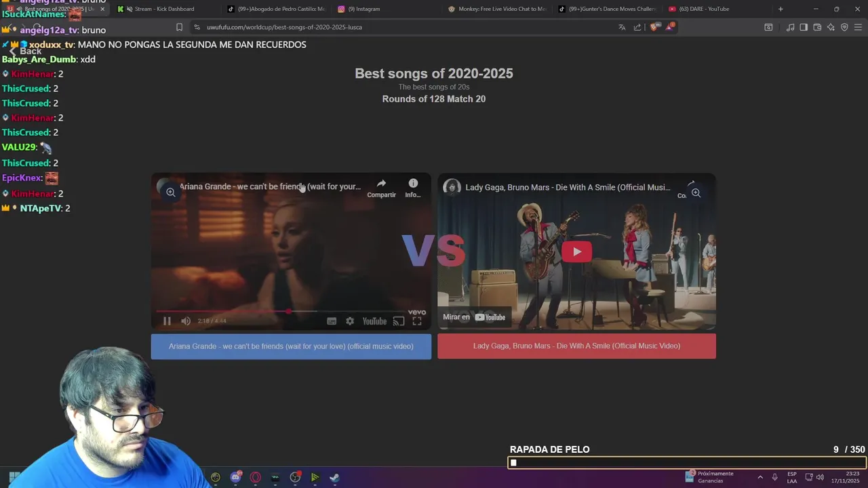Open Lady Gaga channel avatar on right video
The image size is (868, 488).
tap(452, 187)
